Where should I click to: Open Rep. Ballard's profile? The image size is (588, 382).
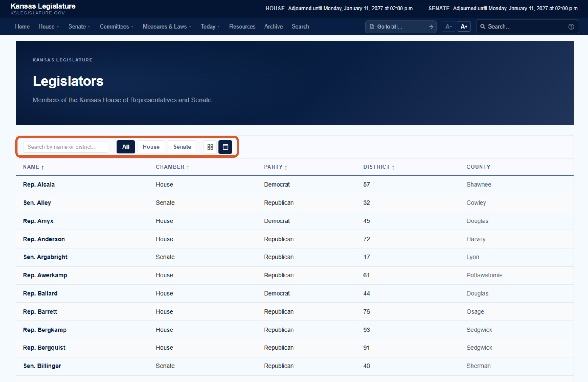(x=40, y=294)
